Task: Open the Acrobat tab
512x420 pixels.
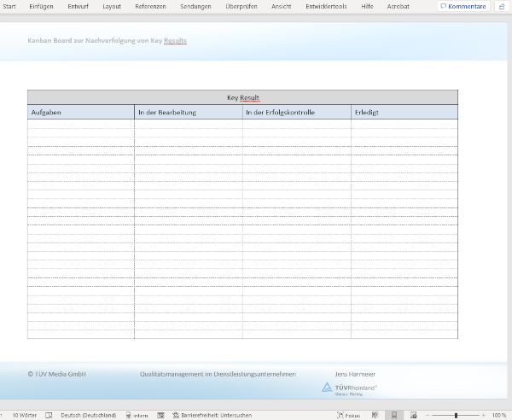Action: [x=398, y=6]
